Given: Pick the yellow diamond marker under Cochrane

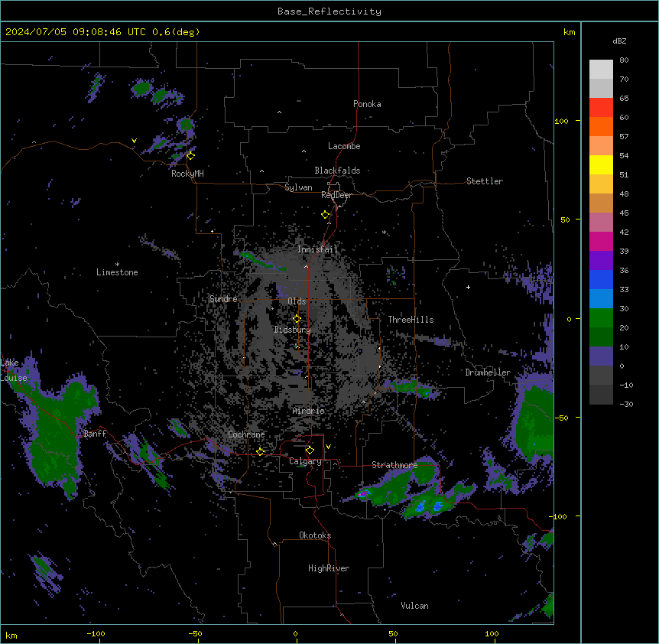Looking at the screenshot, I should point(260,451).
